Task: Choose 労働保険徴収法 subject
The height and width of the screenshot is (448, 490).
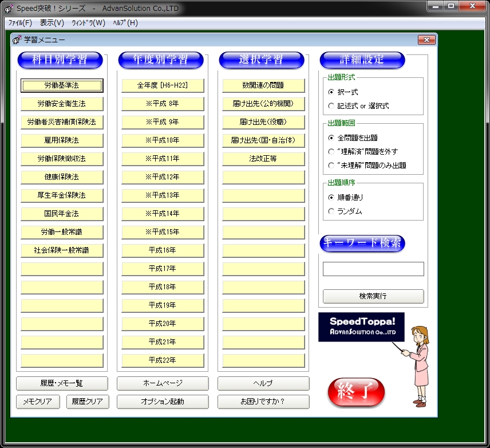Action: (62, 159)
